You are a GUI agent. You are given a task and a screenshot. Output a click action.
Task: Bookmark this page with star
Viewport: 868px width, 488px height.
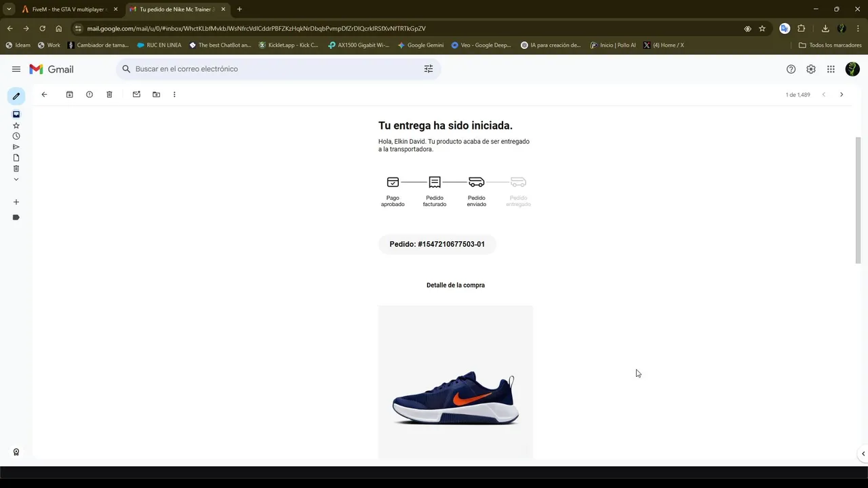pos(762,28)
